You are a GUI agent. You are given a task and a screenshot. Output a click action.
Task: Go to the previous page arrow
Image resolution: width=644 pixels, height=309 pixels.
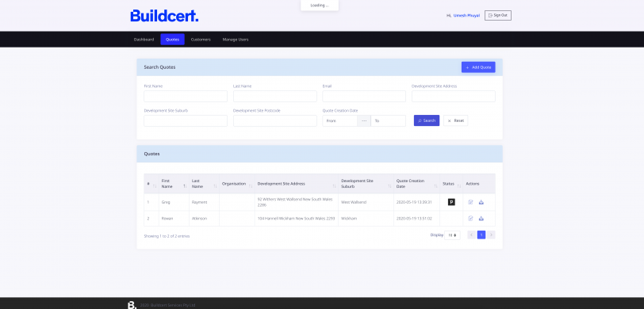(471, 235)
